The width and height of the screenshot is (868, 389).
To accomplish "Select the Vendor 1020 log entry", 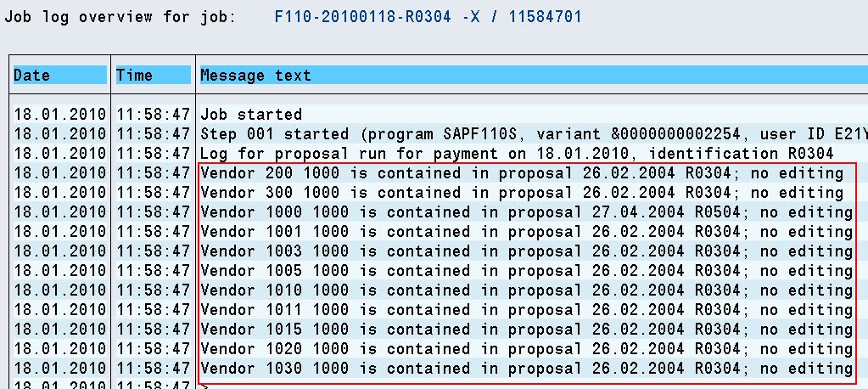I will 526,349.
